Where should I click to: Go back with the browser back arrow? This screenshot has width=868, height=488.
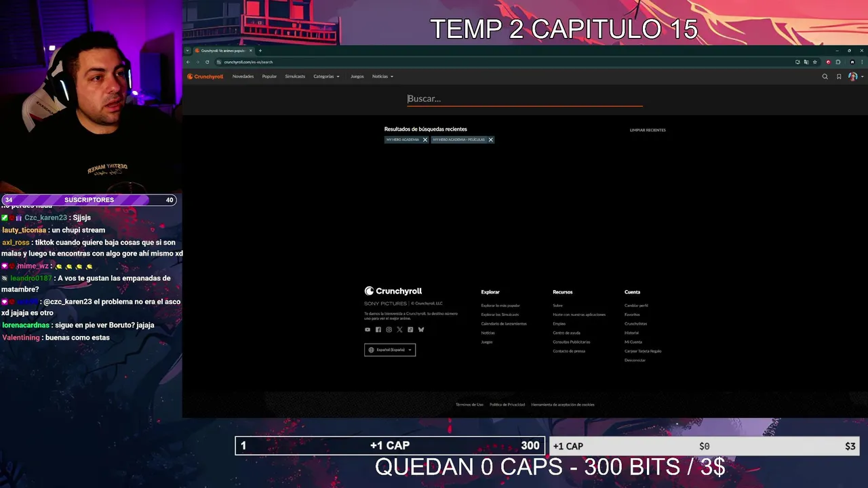coord(189,62)
